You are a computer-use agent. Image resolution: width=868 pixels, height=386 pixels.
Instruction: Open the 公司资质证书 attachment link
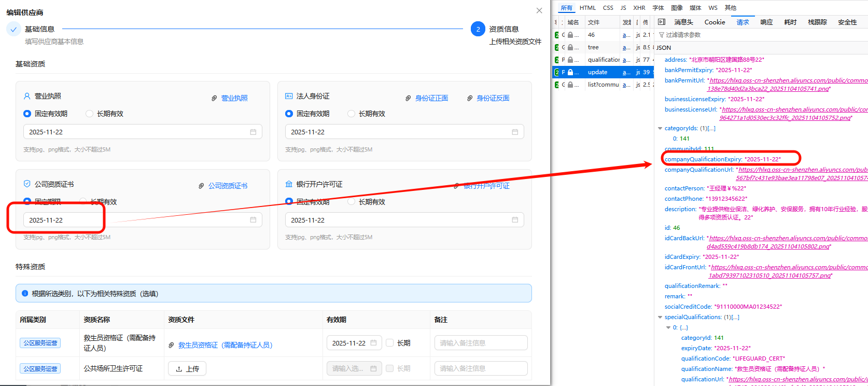click(228, 186)
